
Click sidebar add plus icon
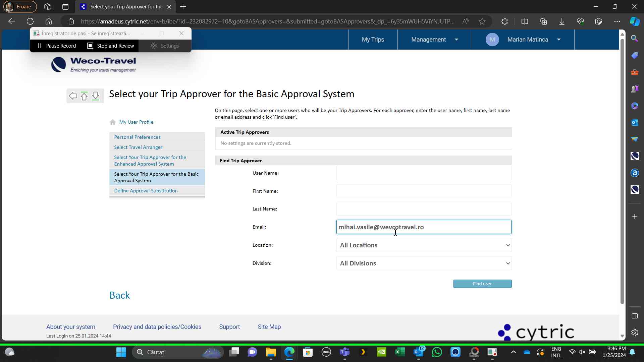coord(634,217)
